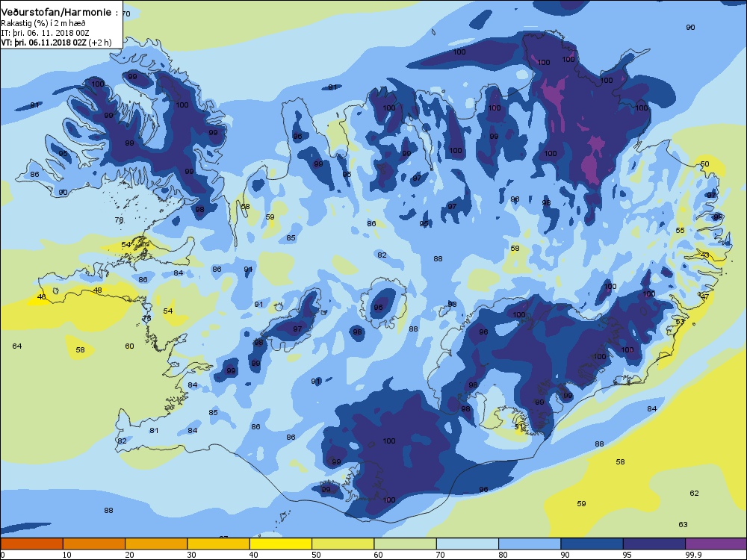Click the map value '43' on east coast
The image size is (747, 560).
[x=705, y=255]
